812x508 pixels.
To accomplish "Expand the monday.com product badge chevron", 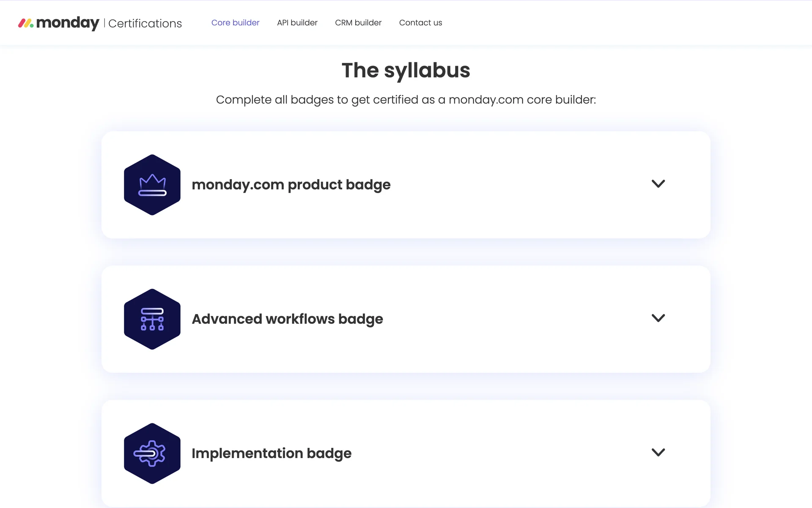I will [x=658, y=184].
